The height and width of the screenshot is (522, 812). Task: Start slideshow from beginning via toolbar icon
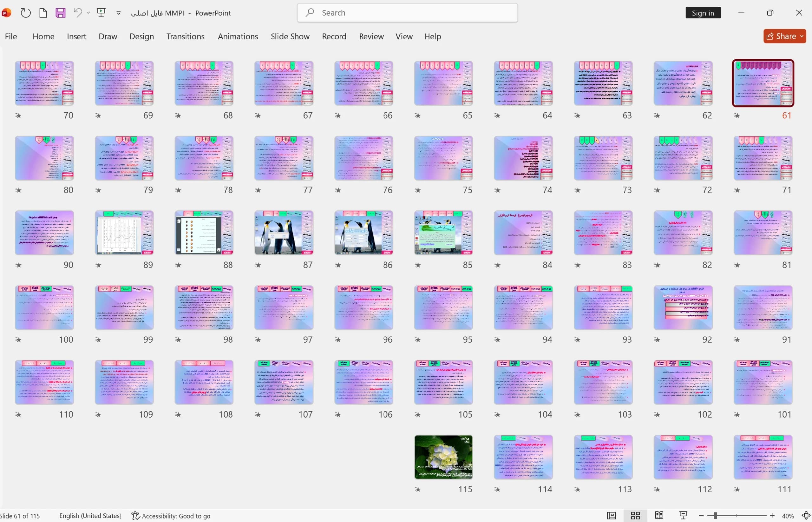pyautogui.click(x=101, y=13)
